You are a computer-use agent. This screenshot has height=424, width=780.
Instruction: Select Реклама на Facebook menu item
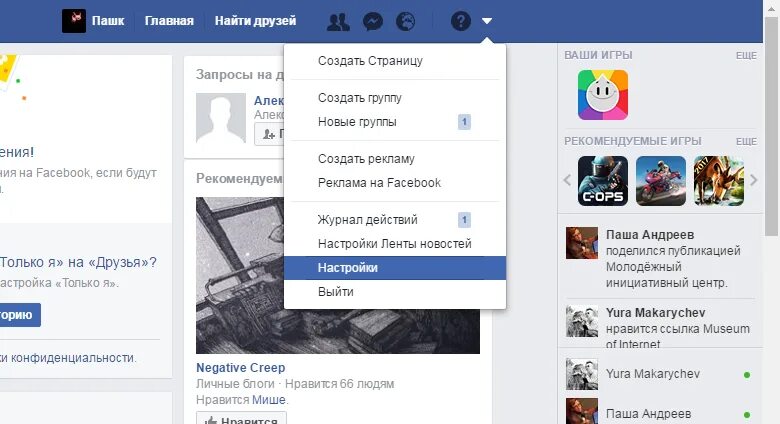point(395,183)
